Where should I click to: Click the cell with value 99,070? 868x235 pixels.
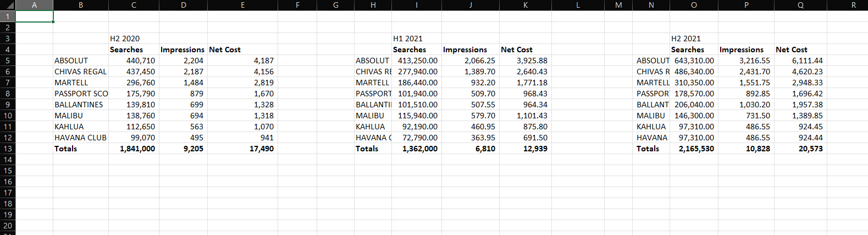(134, 138)
